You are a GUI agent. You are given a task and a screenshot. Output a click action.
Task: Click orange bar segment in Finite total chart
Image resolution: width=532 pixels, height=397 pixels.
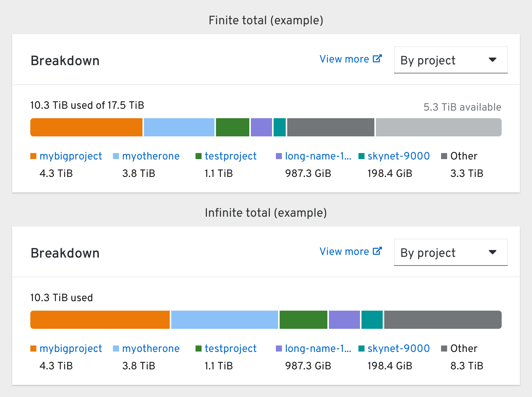tap(86, 127)
